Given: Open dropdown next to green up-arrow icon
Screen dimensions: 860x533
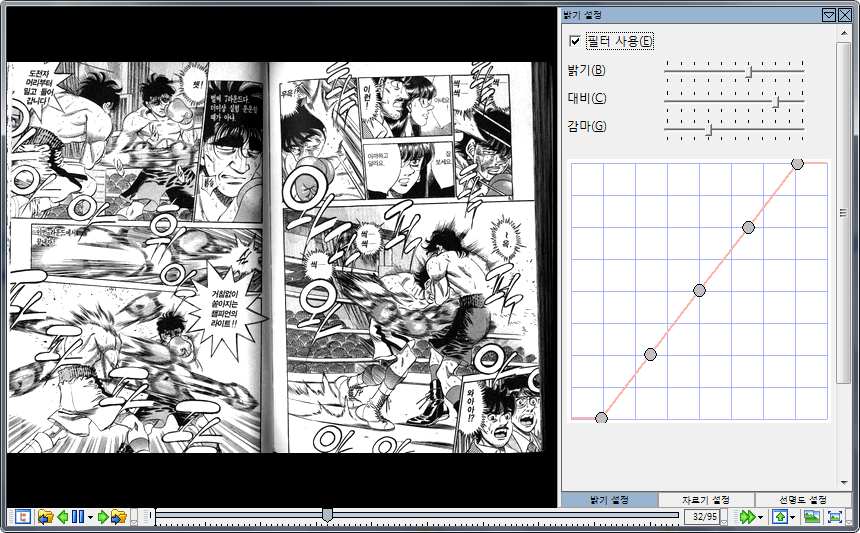Looking at the screenshot, I should pos(793,517).
